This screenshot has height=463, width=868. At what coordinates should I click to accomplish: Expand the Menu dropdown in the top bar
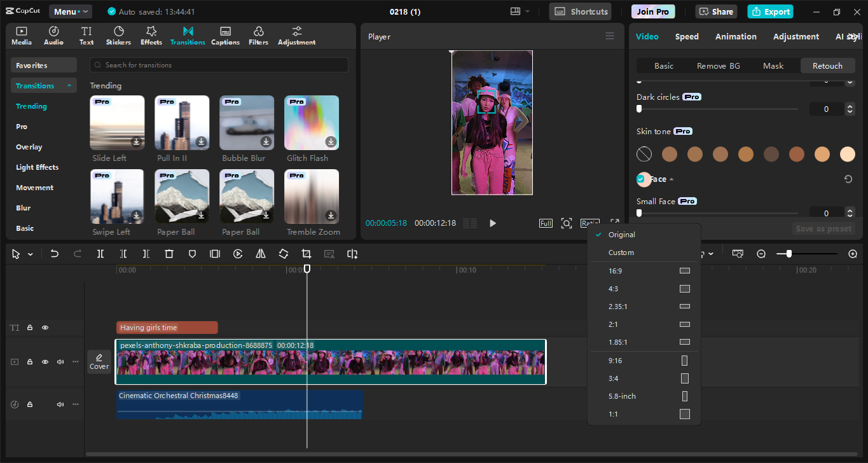pyautogui.click(x=70, y=11)
